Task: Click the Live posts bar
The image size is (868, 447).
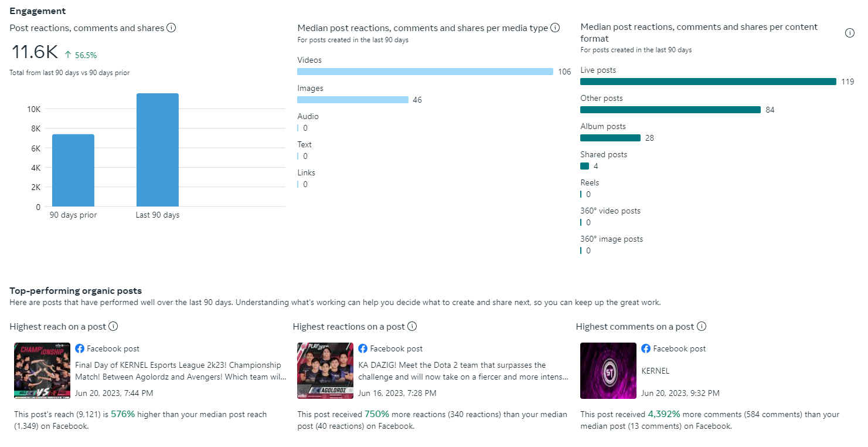Action: click(708, 82)
